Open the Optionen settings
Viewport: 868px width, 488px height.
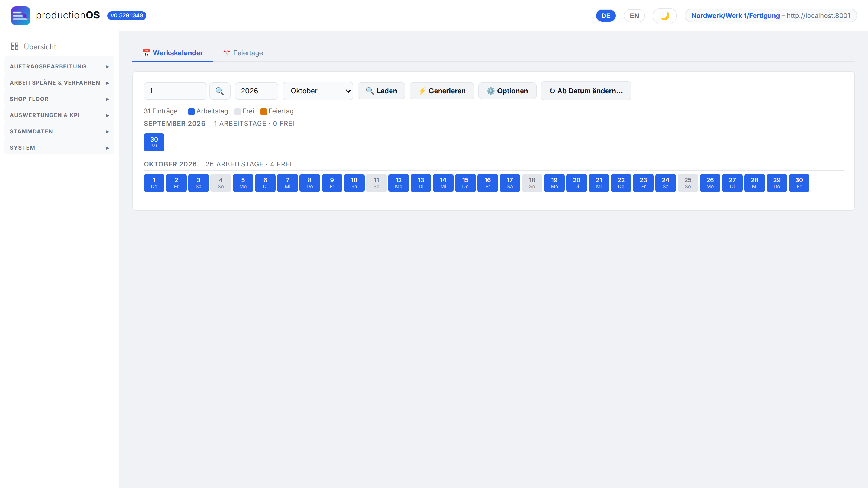(507, 91)
